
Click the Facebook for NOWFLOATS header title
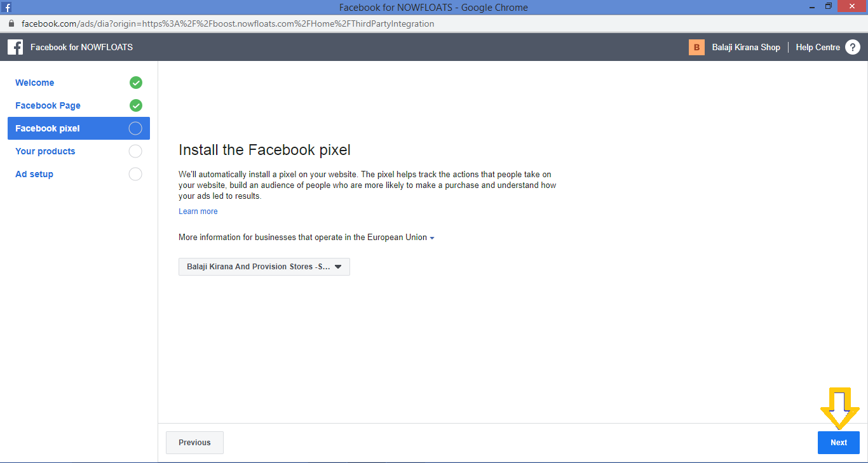coord(81,47)
